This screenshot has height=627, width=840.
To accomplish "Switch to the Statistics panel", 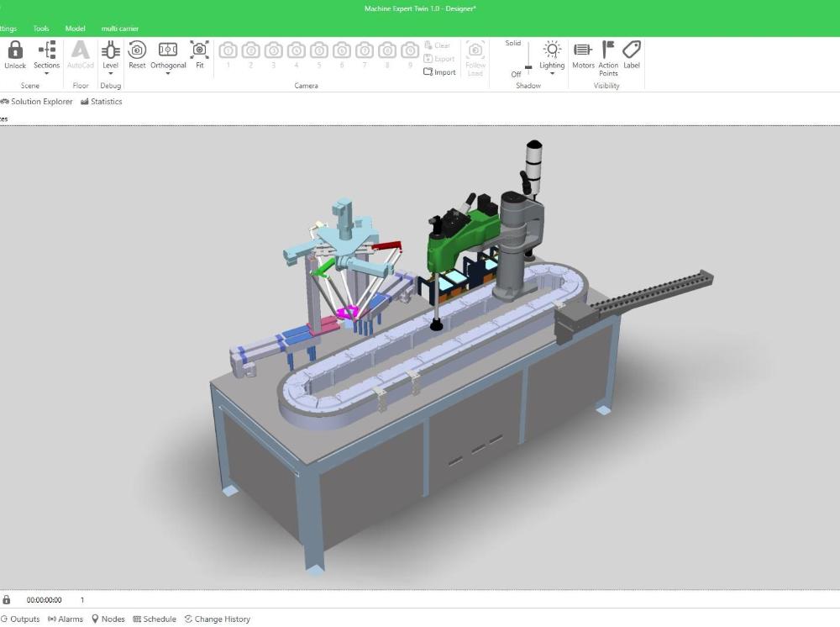I will pos(102,102).
